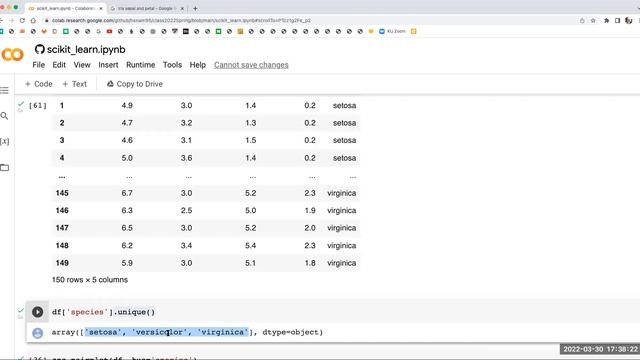Close the scikit_learn.ipynb browser tab
This screenshot has height=360, width=640.
point(101,8)
